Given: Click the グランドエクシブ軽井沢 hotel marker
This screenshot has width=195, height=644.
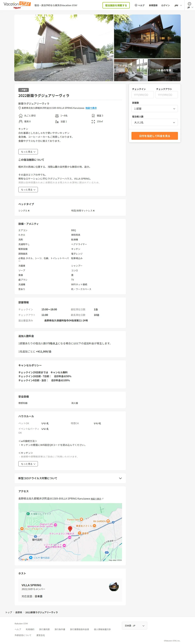Looking at the screenshot, I should (70, 537).
